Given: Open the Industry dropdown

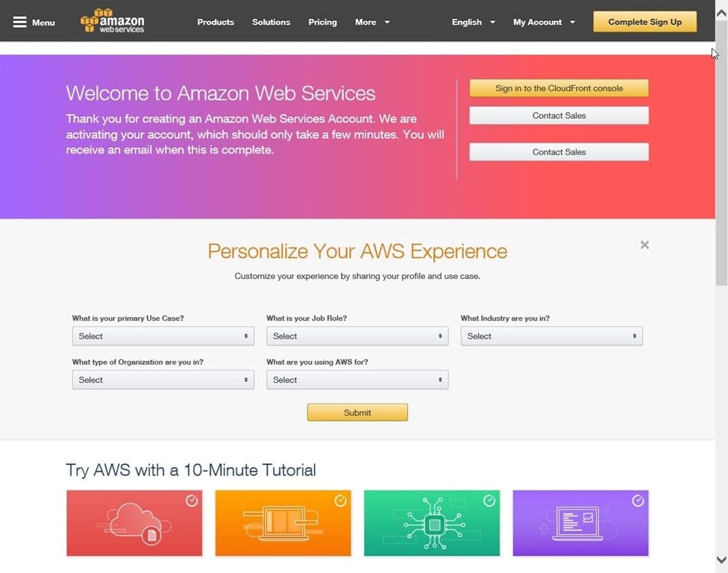Looking at the screenshot, I should pos(551,336).
